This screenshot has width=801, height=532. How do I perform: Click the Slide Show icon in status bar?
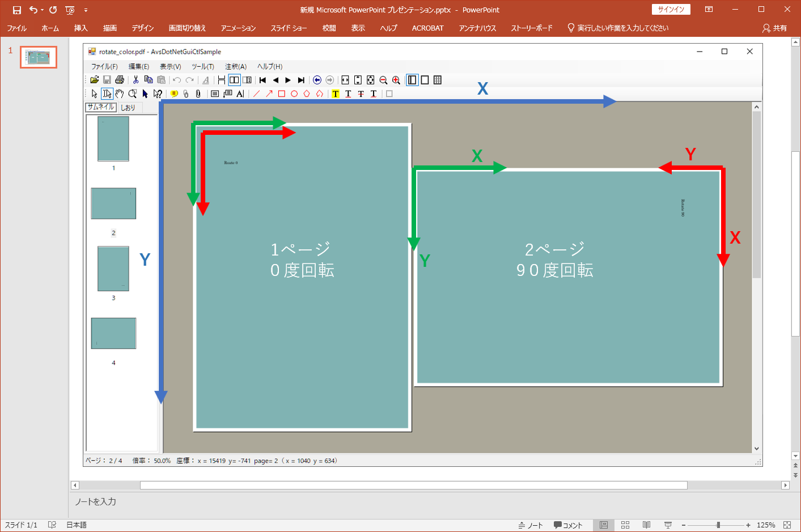tap(668, 525)
